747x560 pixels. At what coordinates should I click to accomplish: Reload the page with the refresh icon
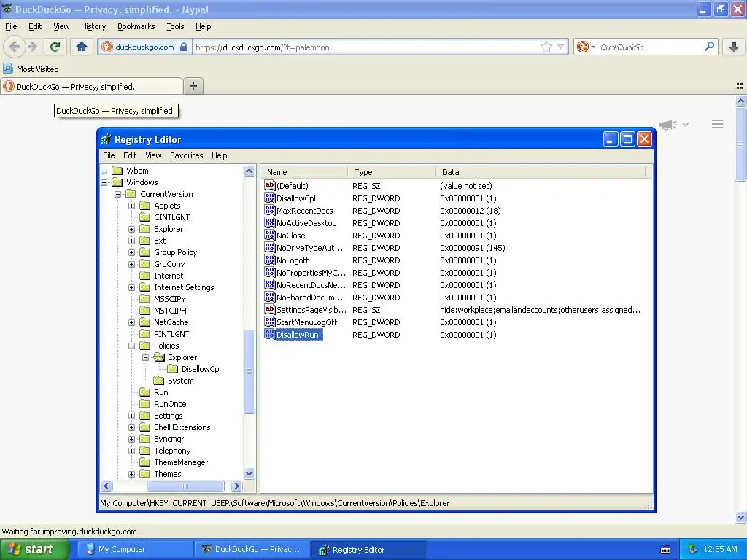click(x=55, y=47)
